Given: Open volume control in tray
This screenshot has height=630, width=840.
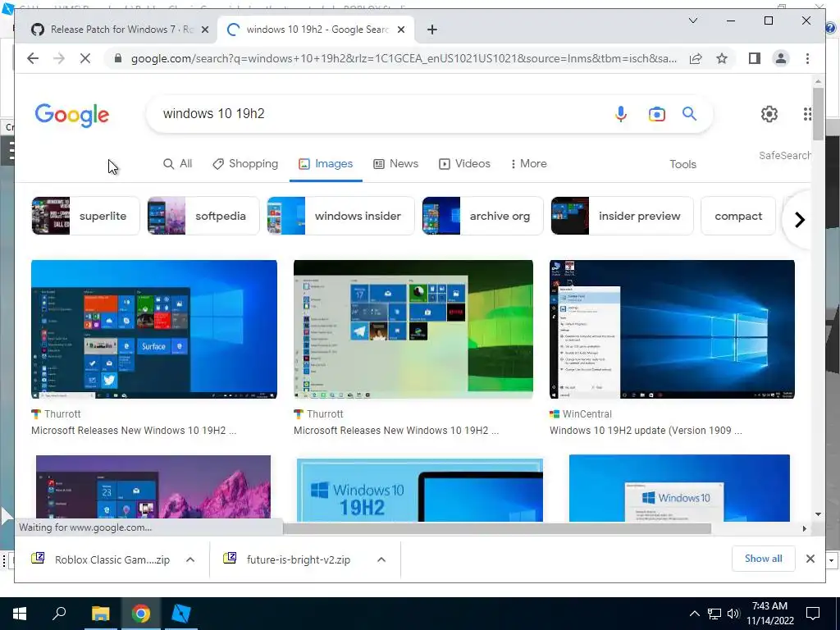Looking at the screenshot, I should tap(733, 614).
